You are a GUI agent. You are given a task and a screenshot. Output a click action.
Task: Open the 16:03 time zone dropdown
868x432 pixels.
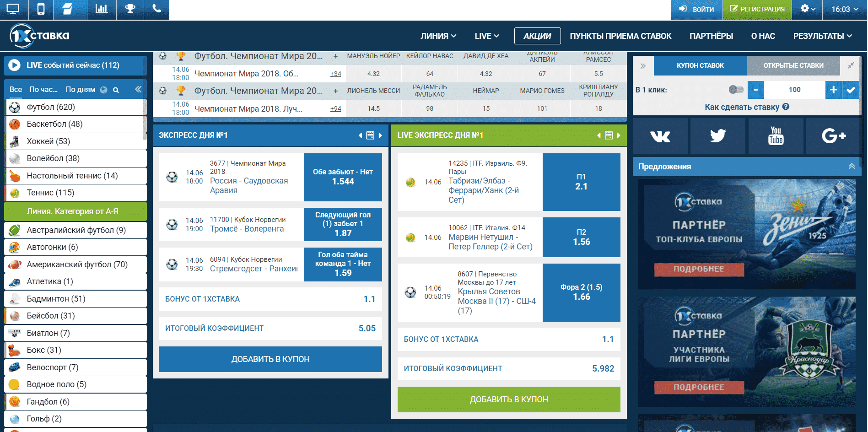coord(845,9)
